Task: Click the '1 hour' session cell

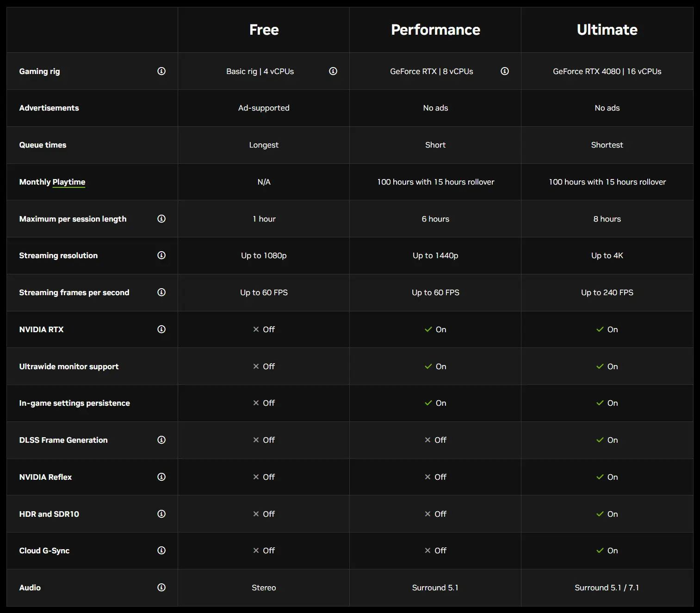Action: 264,219
